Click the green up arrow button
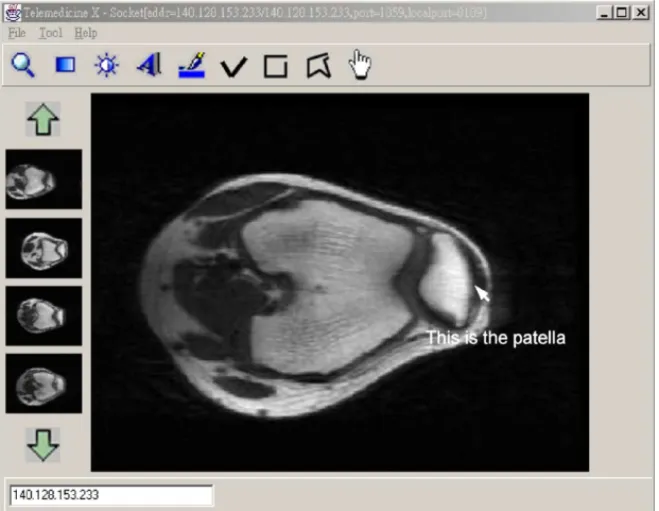Viewport: 659px width, 511px height. point(43,119)
